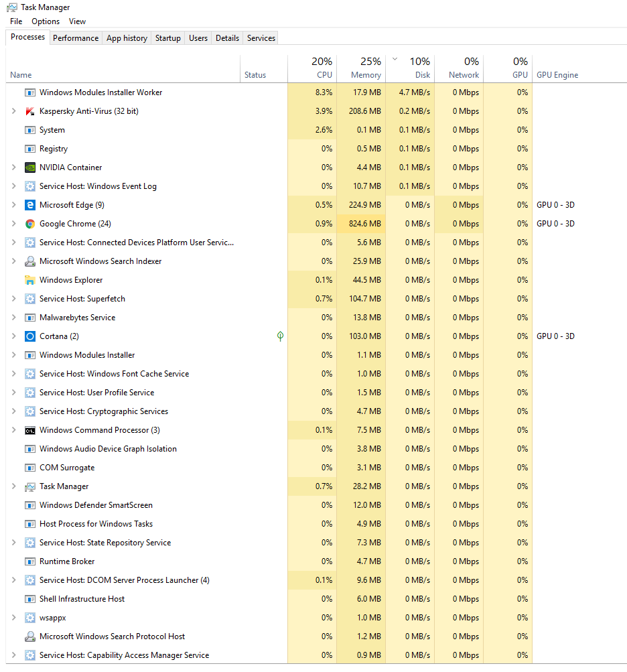Viewport: 627px width, 672px height.
Task: Switch to the Users tab
Action: [198, 38]
